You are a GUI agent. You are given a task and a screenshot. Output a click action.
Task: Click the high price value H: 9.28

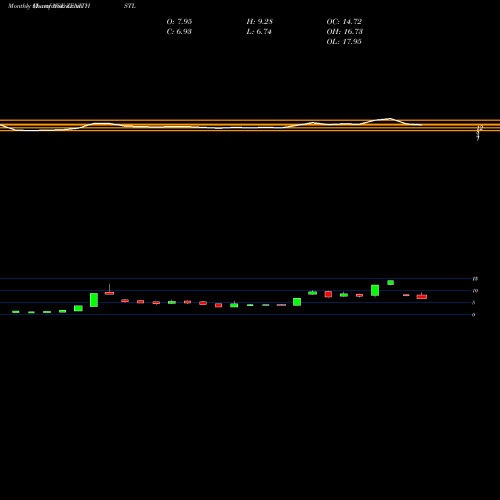[260, 22]
